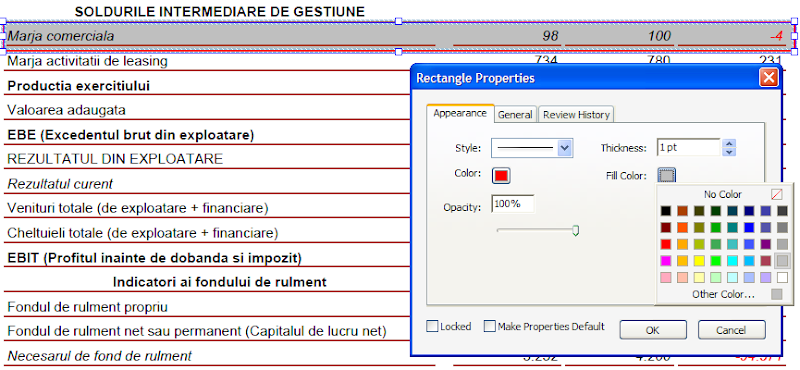
Task: Select the lime green palette swatch
Action: 716,261
